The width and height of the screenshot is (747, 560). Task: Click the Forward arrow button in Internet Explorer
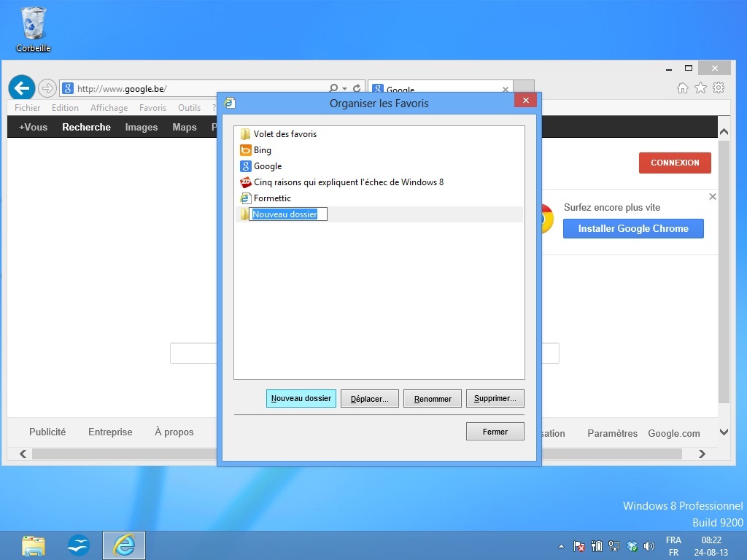click(x=47, y=88)
